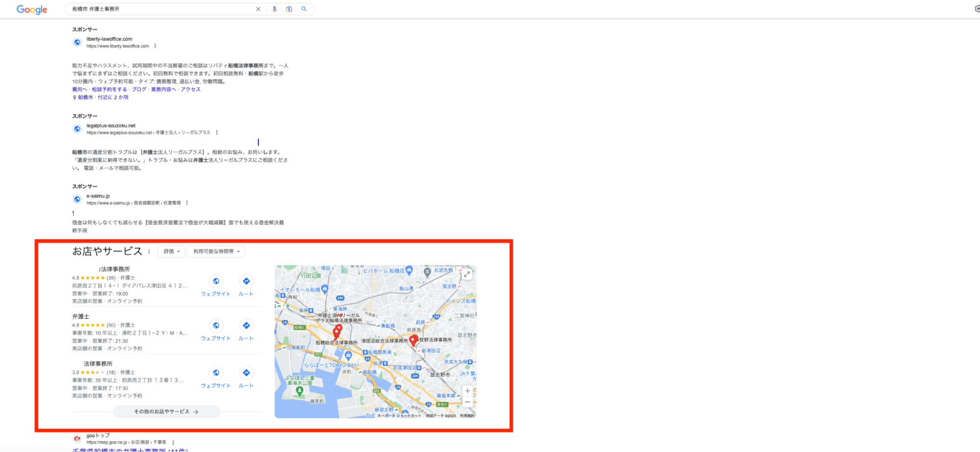Image resolution: width=980 pixels, height=452 pixels.
Task: Click text 営業終了: 21:30
Action: [110, 341]
